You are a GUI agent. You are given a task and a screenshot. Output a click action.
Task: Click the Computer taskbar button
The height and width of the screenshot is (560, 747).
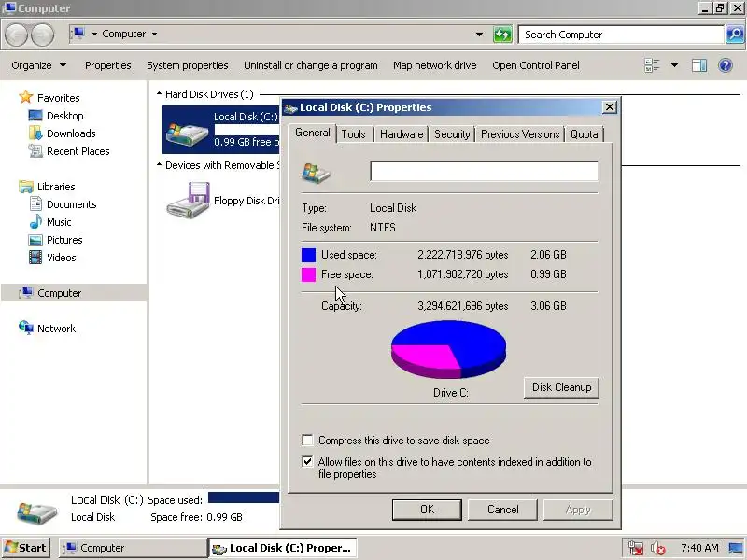[133, 548]
